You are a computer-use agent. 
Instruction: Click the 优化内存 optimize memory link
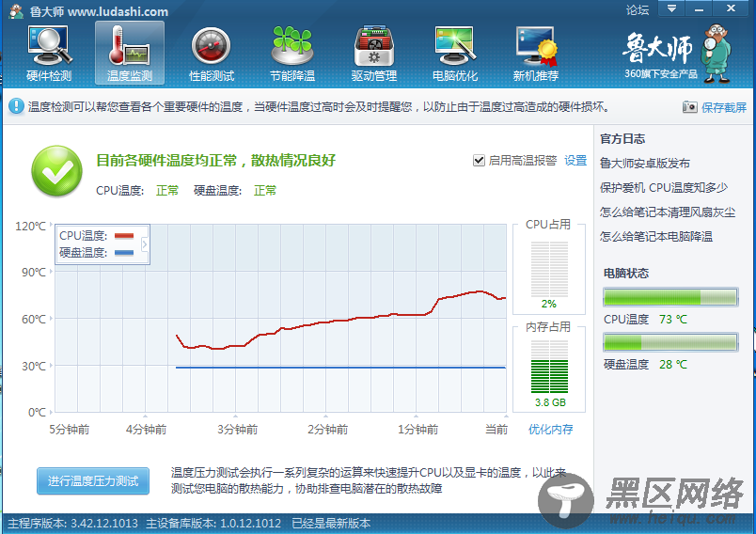(550, 429)
